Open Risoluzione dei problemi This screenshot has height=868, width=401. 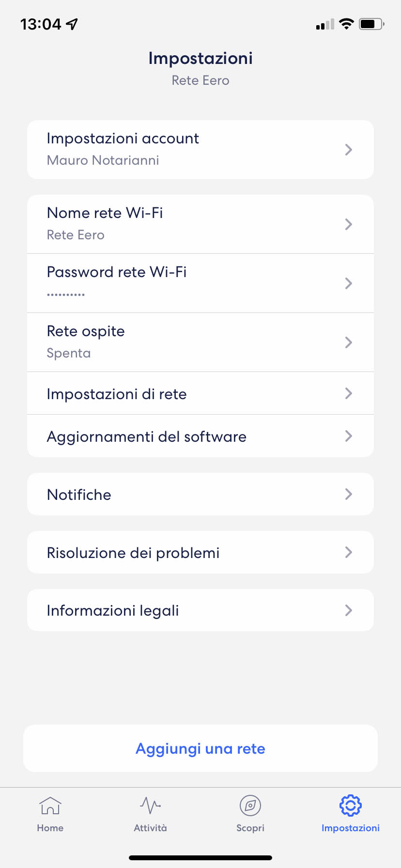click(200, 552)
